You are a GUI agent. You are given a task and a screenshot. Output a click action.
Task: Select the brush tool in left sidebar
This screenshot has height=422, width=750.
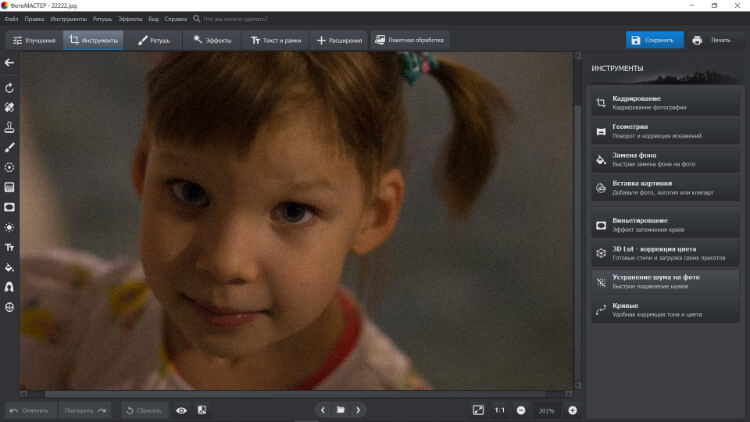(9, 147)
